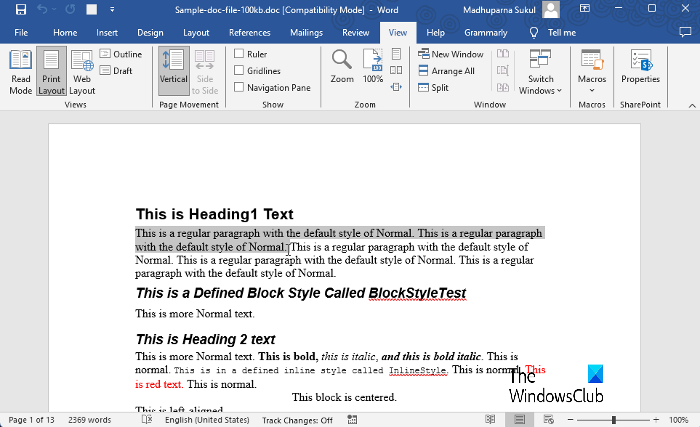Open SharePoint Properties
The width and height of the screenshot is (700, 427).
pos(640,66)
